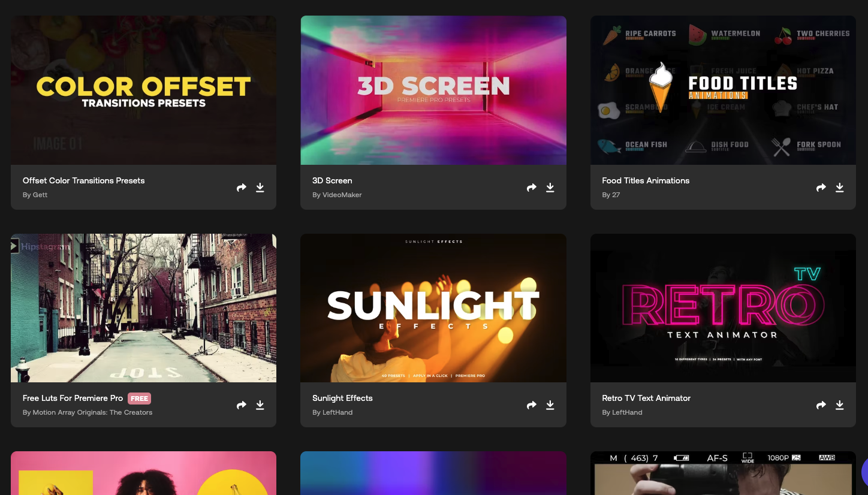
Task: Download the 3D Screen preset
Action: tap(550, 188)
